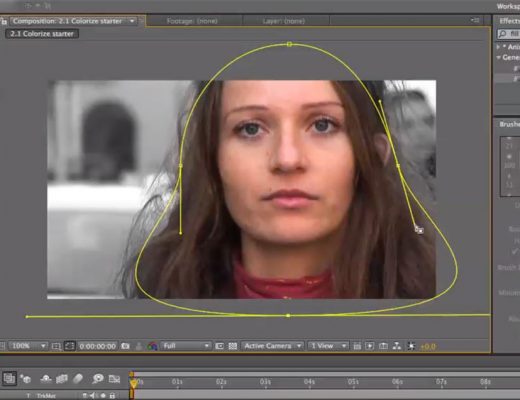Jump to the 01s mark on time ruler

tap(177, 382)
